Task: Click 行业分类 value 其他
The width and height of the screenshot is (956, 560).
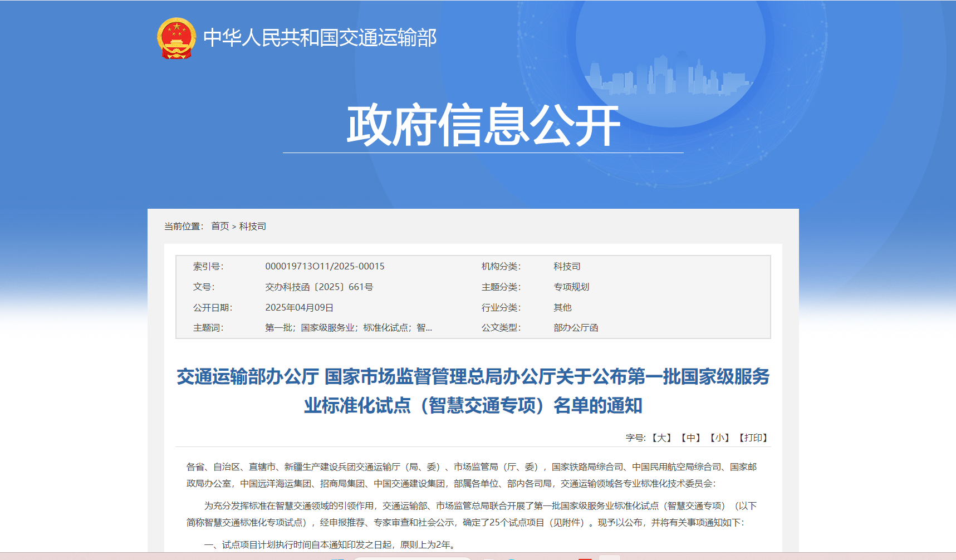Action: pos(562,307)
